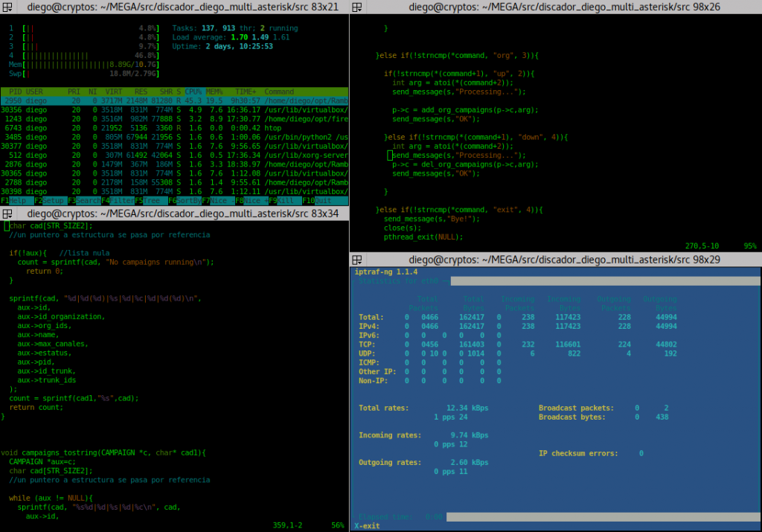Focus the iptraf-ng terminal by its title bar

(x=554, y=259)
